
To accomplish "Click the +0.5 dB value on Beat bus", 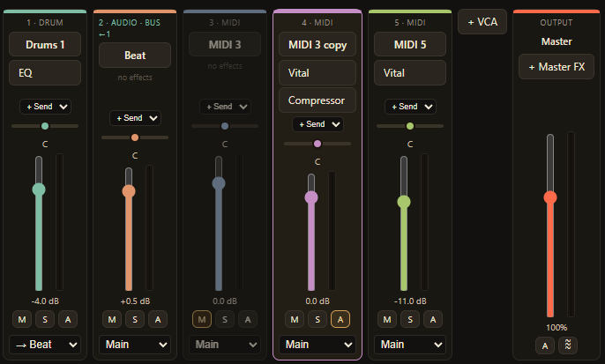I will 135,301.
